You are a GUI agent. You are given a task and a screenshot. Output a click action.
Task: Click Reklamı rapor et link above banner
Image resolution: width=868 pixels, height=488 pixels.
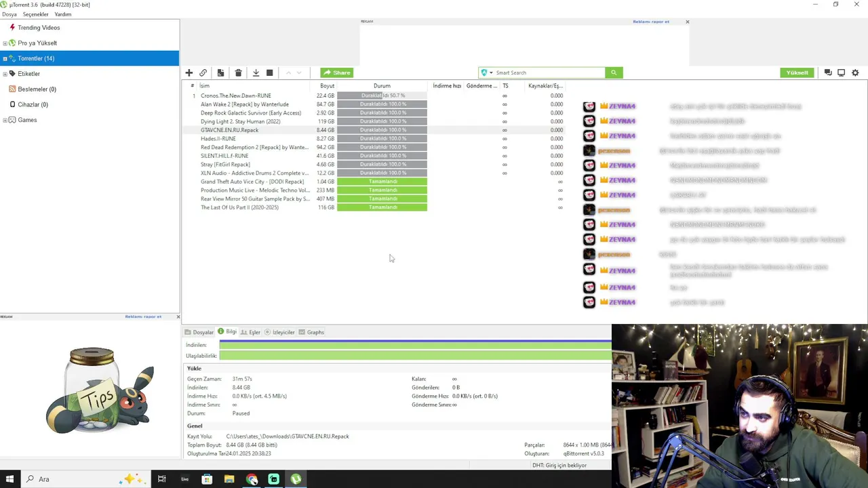pos(651,22)
